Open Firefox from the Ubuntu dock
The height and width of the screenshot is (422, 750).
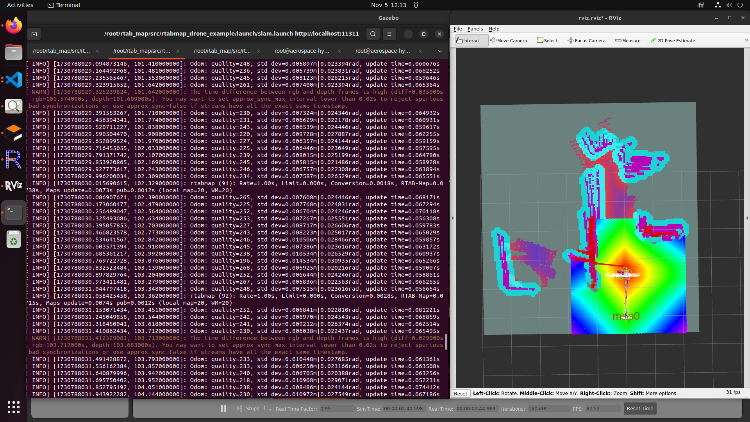point(13,26)
